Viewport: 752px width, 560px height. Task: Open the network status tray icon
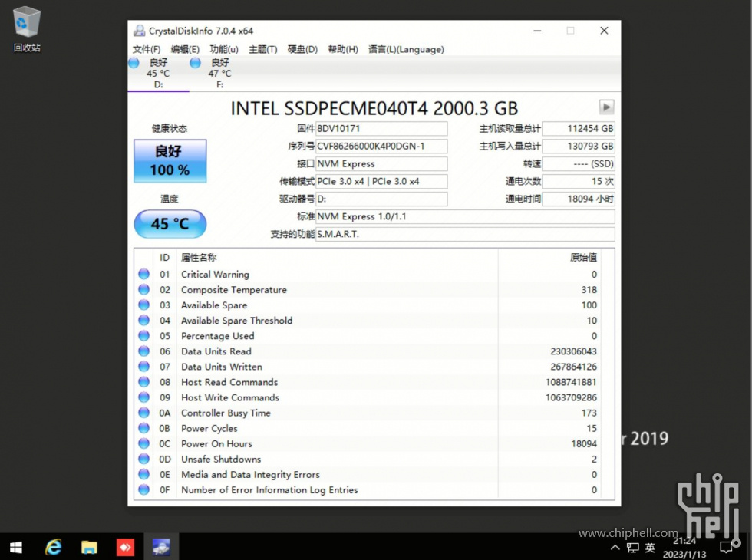632,548
